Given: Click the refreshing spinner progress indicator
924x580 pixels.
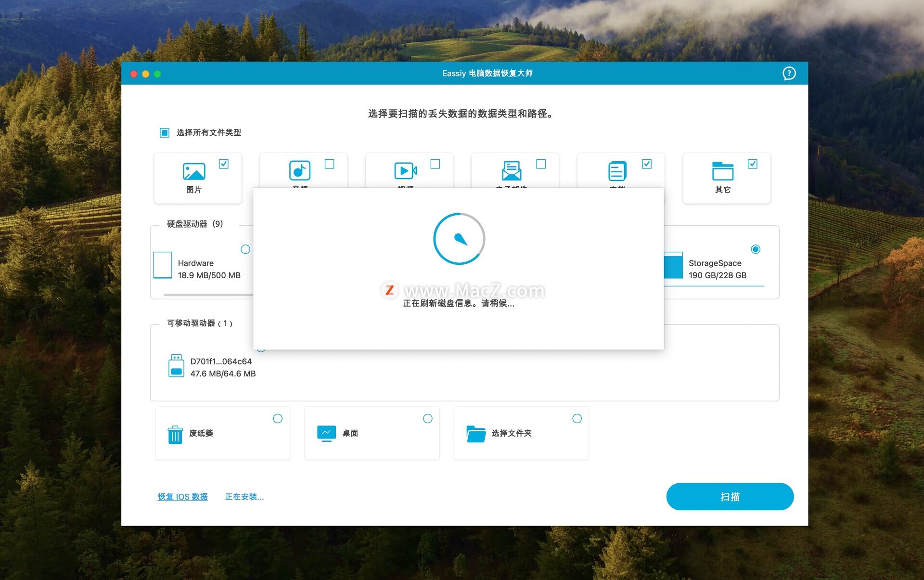Looking at the screenshot, I should pos(459,239).
